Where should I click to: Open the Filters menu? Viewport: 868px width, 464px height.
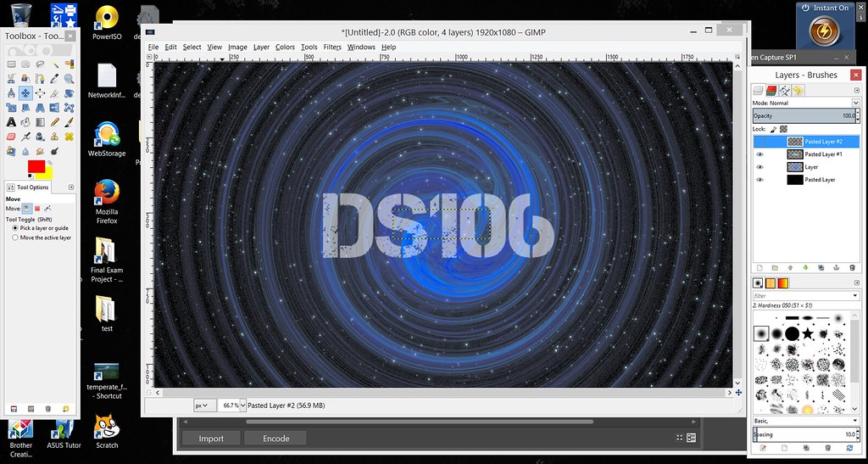[332, 48]
